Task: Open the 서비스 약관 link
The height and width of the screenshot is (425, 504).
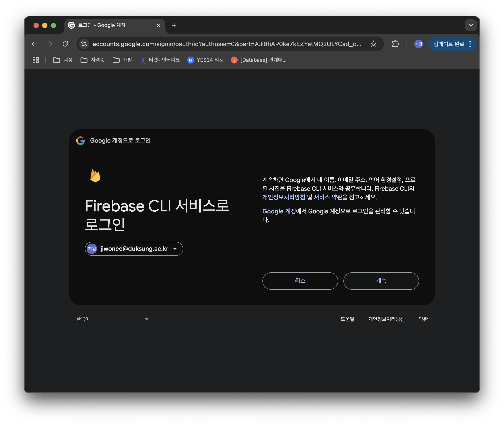Action: 328,197
